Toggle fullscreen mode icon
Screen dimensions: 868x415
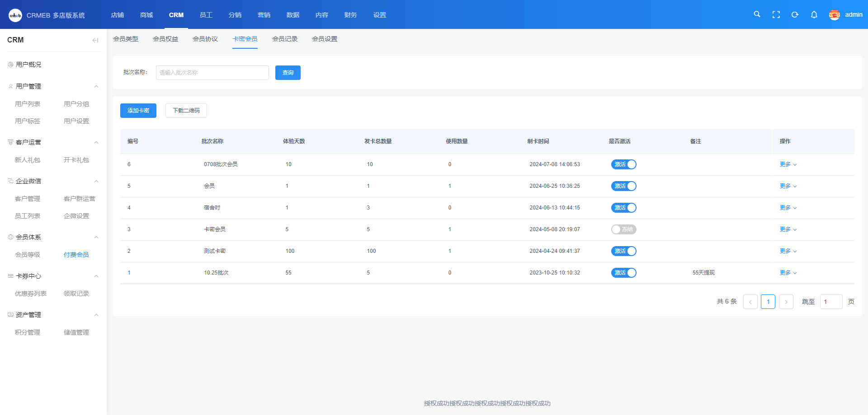click(x=776, y=14)
